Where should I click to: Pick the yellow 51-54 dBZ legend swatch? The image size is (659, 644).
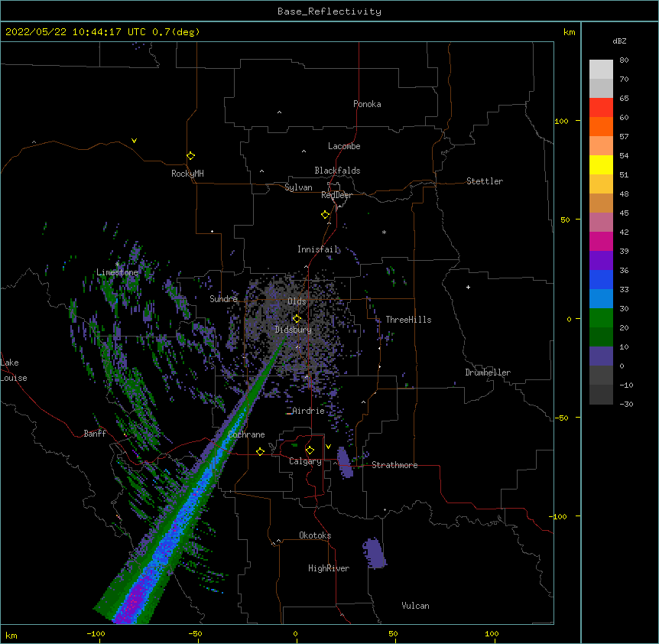coord(601,164)
